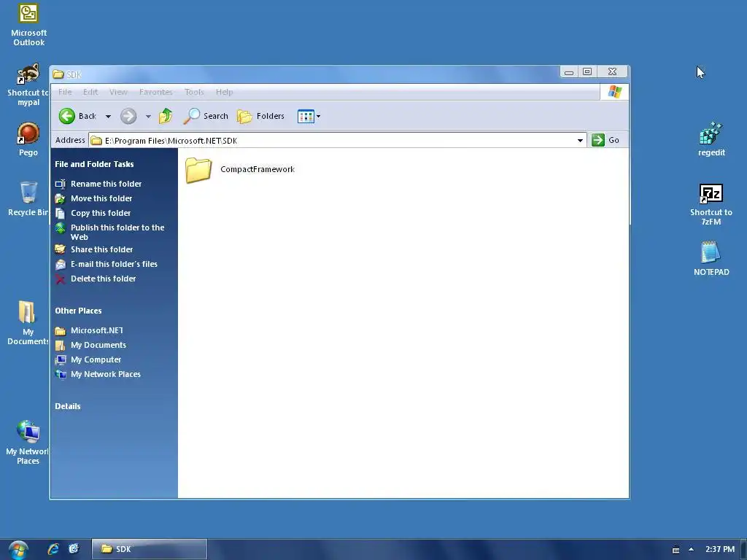Screen dimensions: 747x560
Task: Click the Windows flag logo in Explorer
Action: point(614,92)
